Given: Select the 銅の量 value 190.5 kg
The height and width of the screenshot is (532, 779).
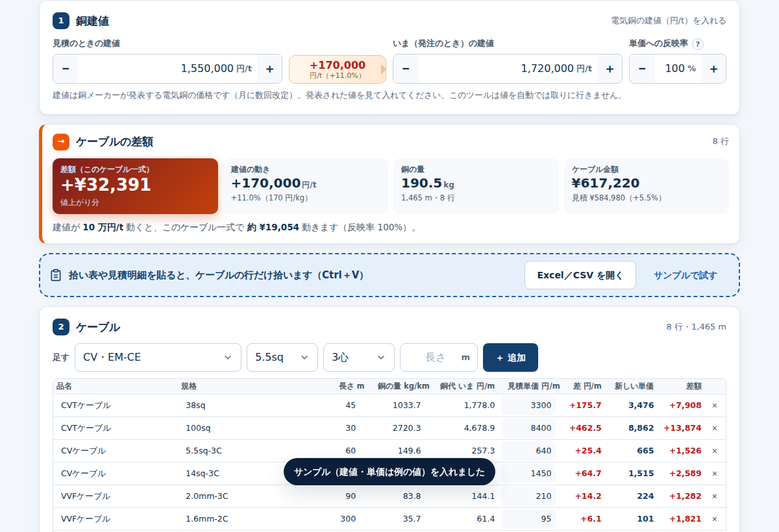Looking at the screenshot, I should pos(428,184).
